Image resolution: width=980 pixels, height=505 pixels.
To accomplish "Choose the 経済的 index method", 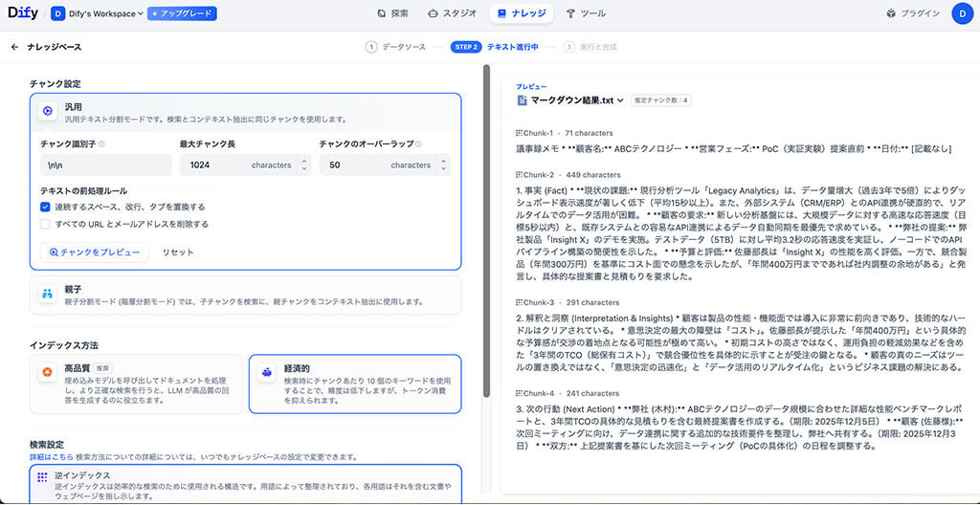I will point(355,384).
